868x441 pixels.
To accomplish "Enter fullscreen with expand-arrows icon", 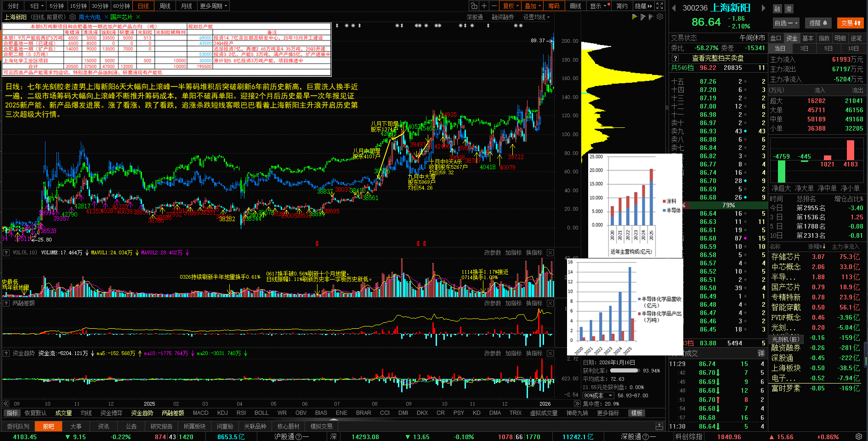I will (660, 6).
